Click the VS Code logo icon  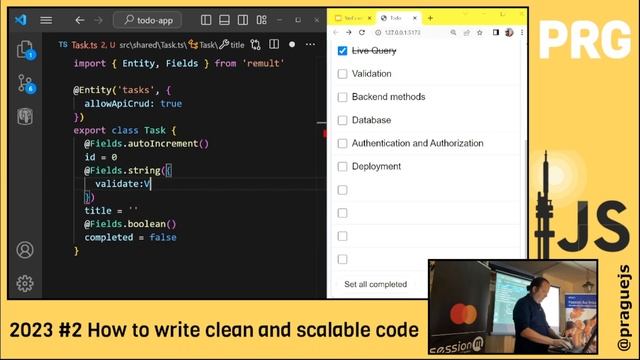click(x=21, y=20)
